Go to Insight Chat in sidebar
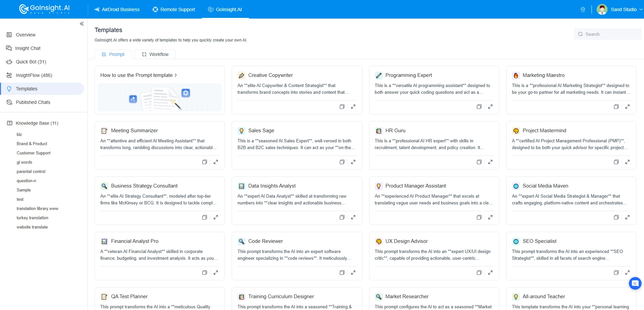Image resolution: width=644 pixels, height=310 pixels. (x=28, y=48)
